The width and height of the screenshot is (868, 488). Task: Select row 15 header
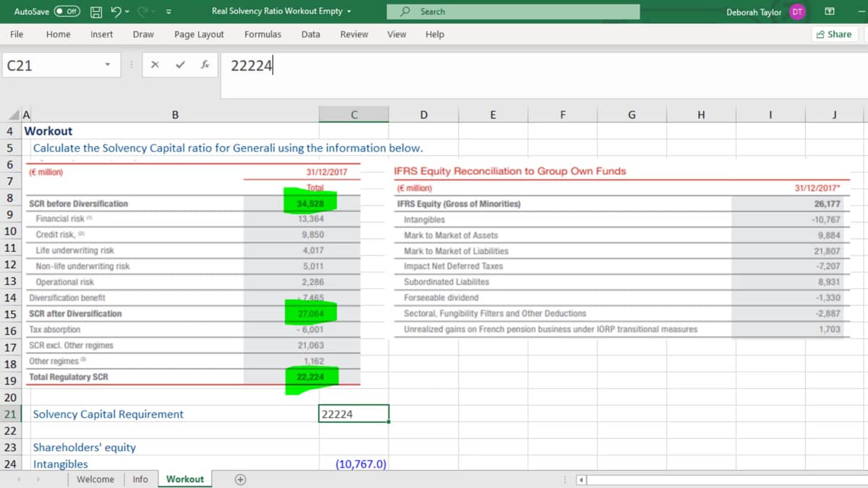[10, 314]
